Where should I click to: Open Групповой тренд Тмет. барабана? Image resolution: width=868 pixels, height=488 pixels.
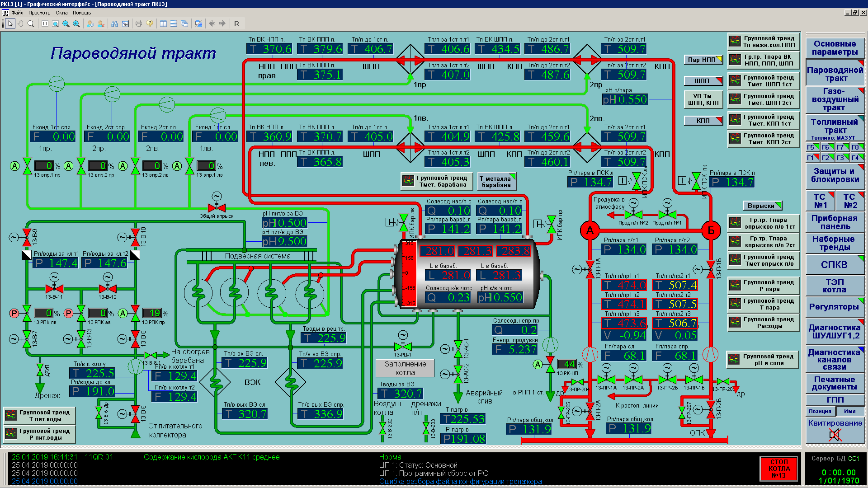(437, 181)
